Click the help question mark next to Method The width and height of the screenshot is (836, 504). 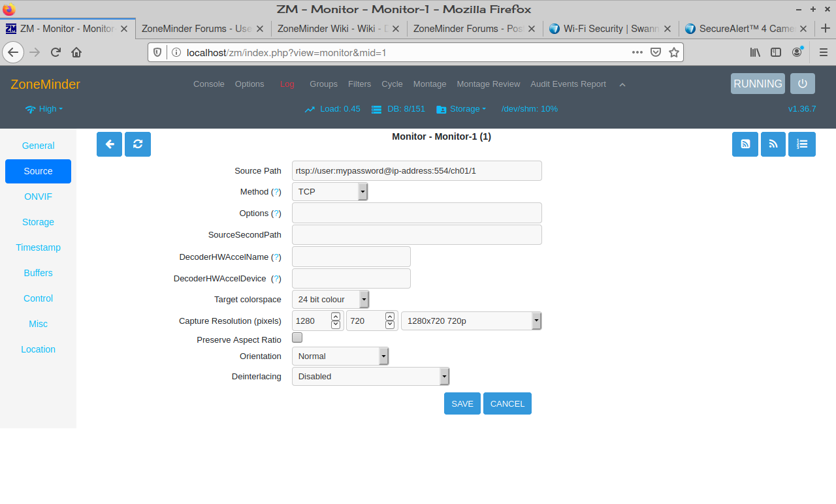[276, 192]
